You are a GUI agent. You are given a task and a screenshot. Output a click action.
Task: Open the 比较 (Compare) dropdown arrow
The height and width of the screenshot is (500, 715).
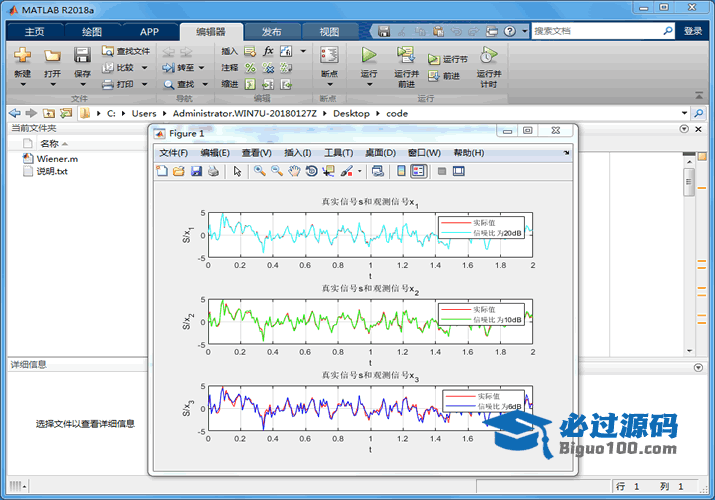tap(145, 68)
